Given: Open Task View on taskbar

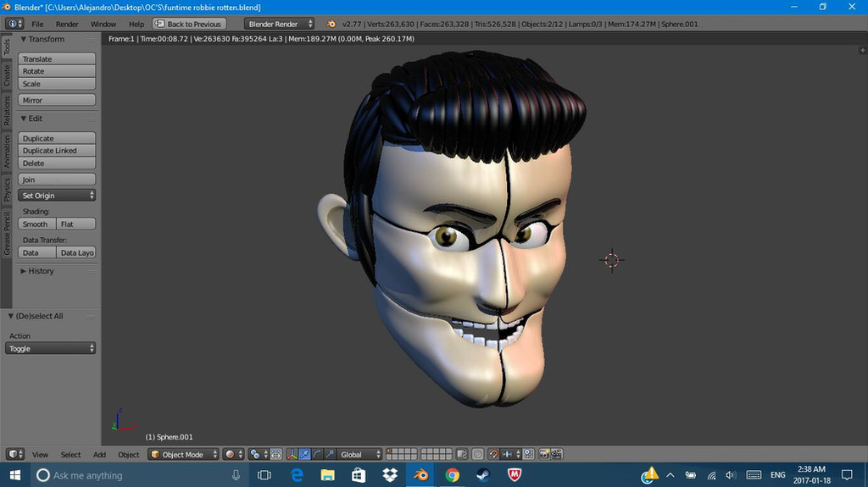Looking at the screenshot, I should [x=264, y=475].
